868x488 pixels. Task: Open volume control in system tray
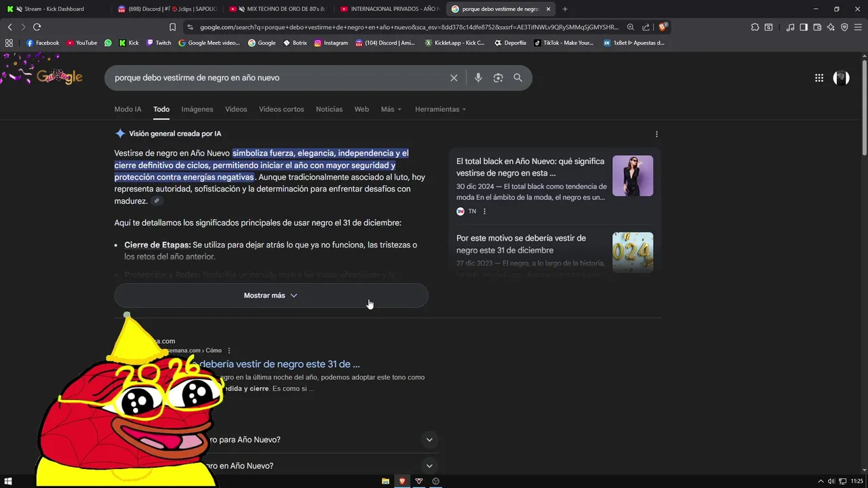click(x=831, y=481)
